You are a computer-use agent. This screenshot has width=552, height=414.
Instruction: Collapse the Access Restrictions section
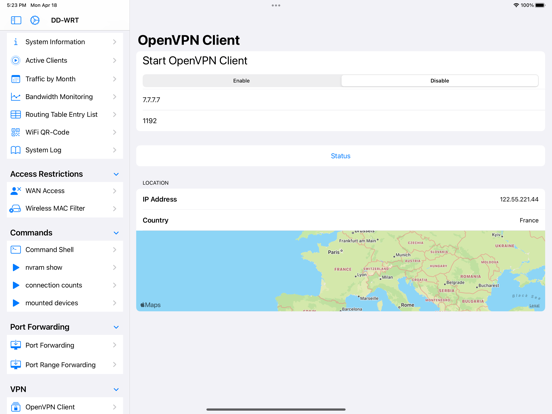[116, 174]
